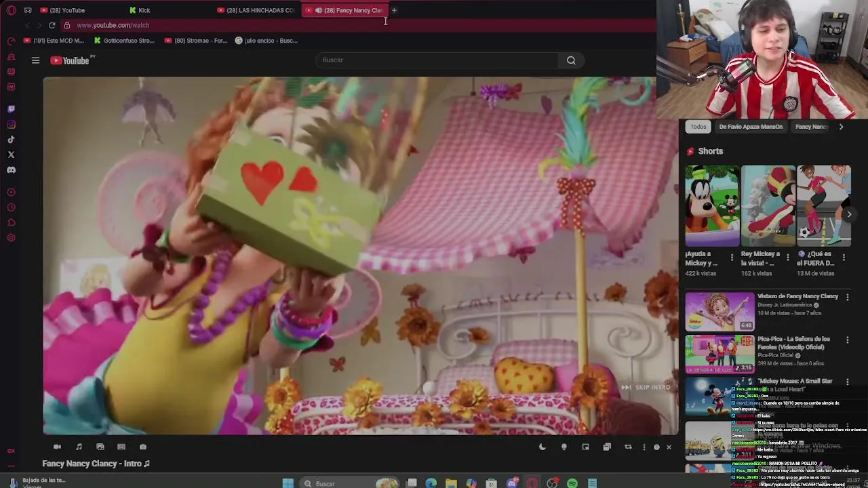868x488 pixels.
Task: Toggle the subtitles icon below the player
Action: tap(121, 447)
